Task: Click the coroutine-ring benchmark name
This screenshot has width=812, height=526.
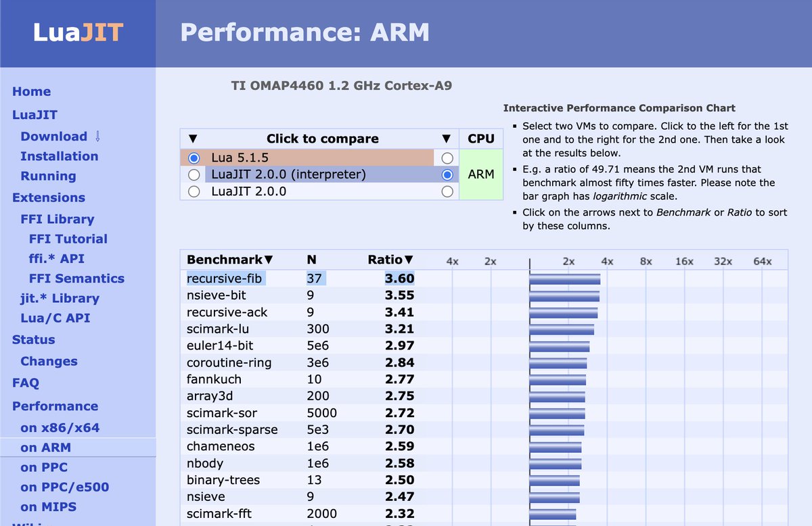Action: [229, 362]
